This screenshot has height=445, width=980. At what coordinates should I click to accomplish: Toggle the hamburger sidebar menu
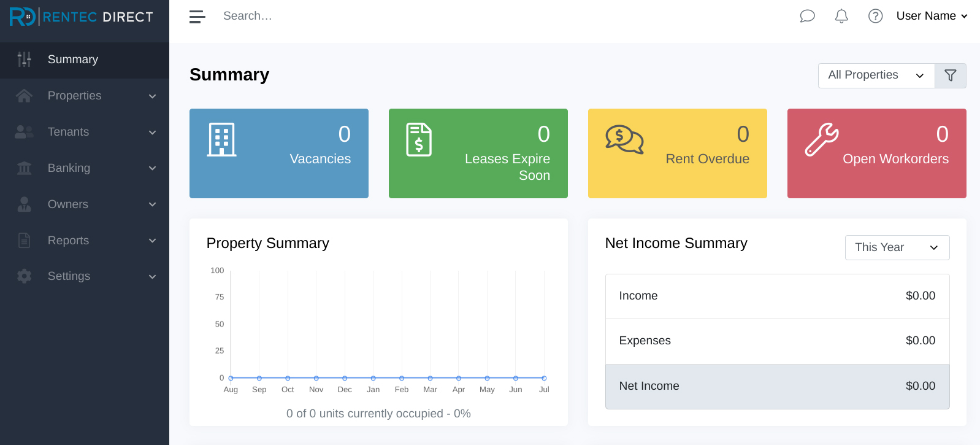[x=197, y=17]
